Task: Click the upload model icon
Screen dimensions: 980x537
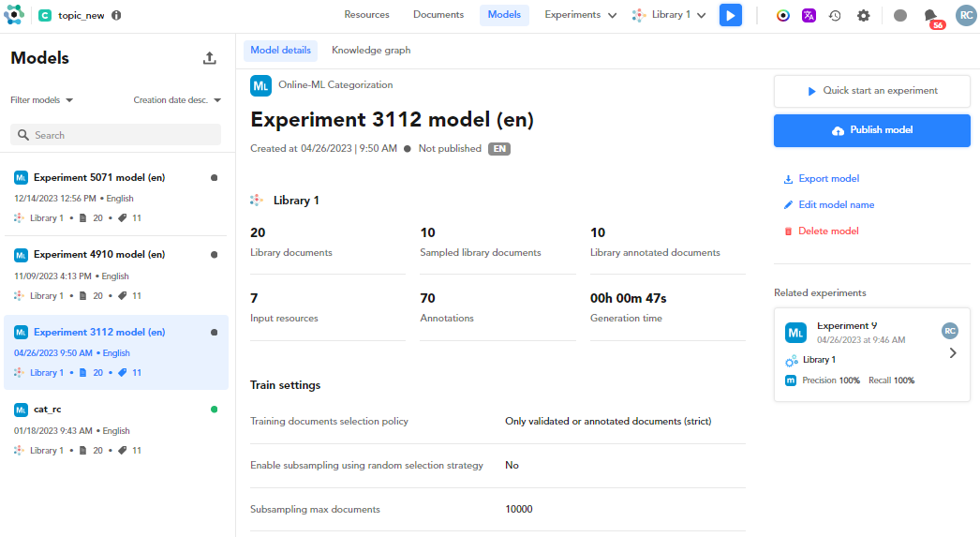Action: [x=209, y=58]
